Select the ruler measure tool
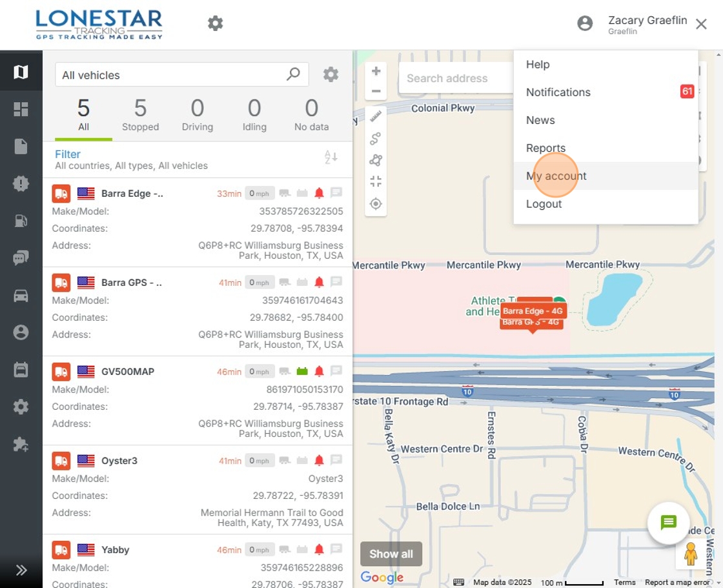 tap(376, 116)
